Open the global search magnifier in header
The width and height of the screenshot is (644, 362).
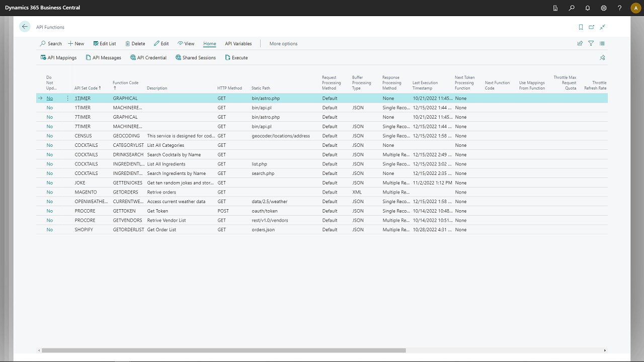[572, 8]
